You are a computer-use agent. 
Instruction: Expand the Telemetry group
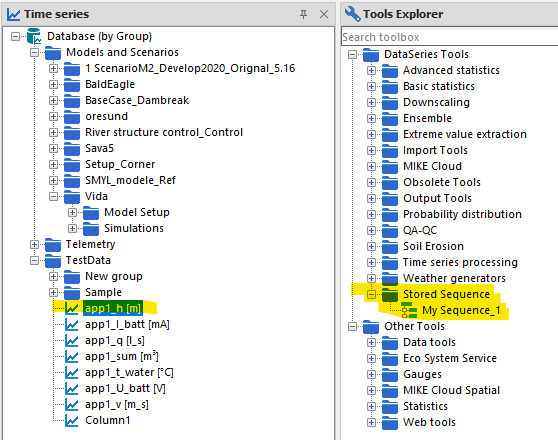coord(35,245)
